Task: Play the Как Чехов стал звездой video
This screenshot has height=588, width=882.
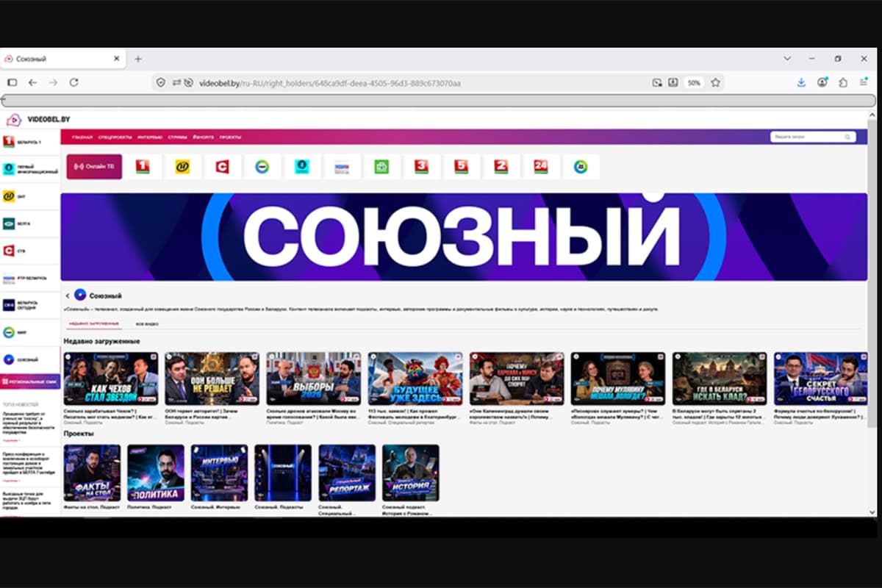Action: pos(111,379)
